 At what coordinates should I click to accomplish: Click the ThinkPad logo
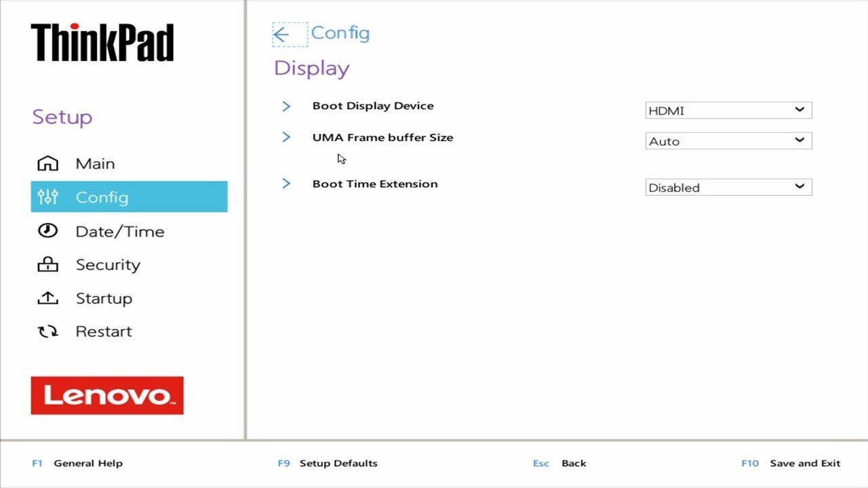pyautogui.click(x=102, y=43)
